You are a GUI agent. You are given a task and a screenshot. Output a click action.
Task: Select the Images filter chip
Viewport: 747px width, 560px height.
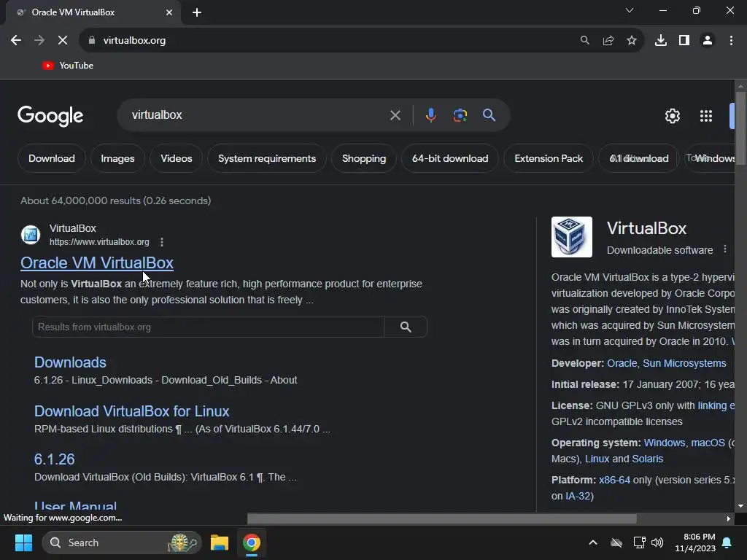(117, 158)
